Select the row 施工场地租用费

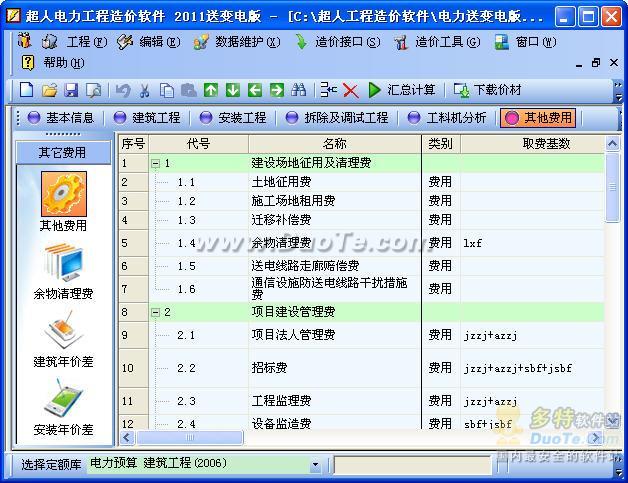[362, 201]
